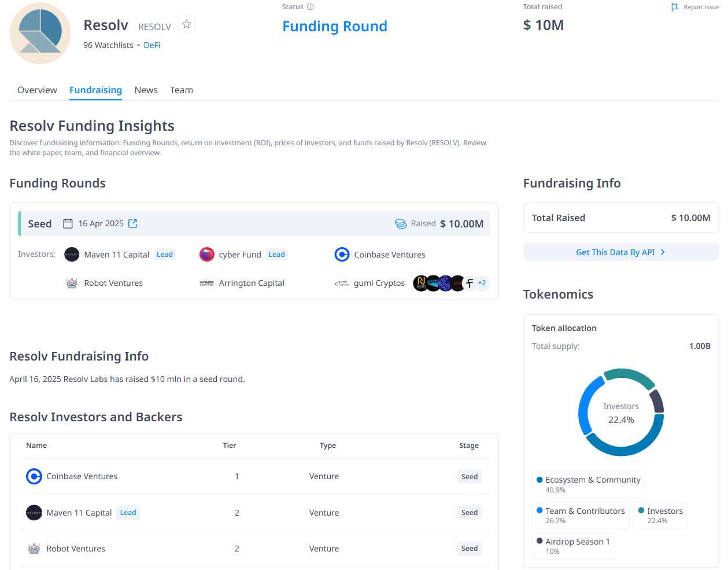Open Robot Ventures in Seed investors

[113, 283]
